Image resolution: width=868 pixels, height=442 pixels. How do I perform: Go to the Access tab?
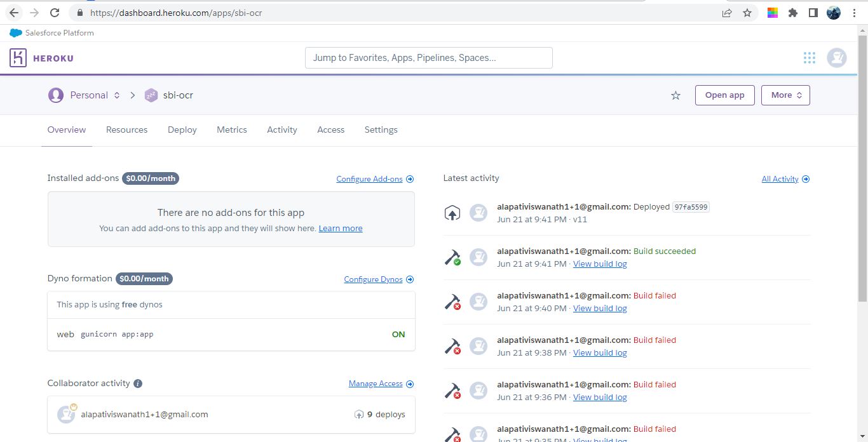[331, 130]
